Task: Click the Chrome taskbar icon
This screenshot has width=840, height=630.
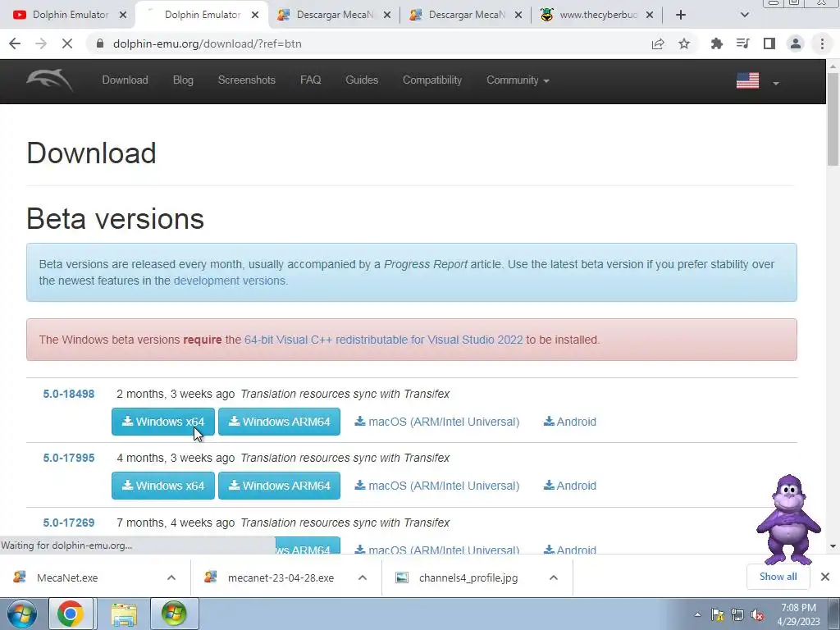Action: click(x=71, y=614)
